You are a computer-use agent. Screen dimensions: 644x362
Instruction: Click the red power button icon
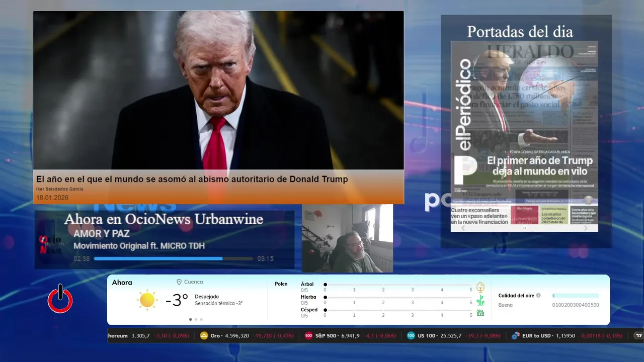(x=60, y=299)
